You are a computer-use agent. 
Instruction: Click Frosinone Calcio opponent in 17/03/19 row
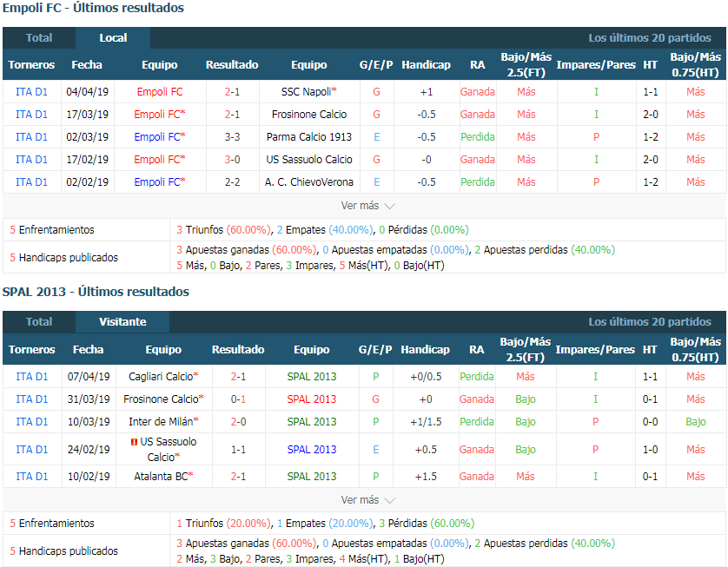coord(309,114)
